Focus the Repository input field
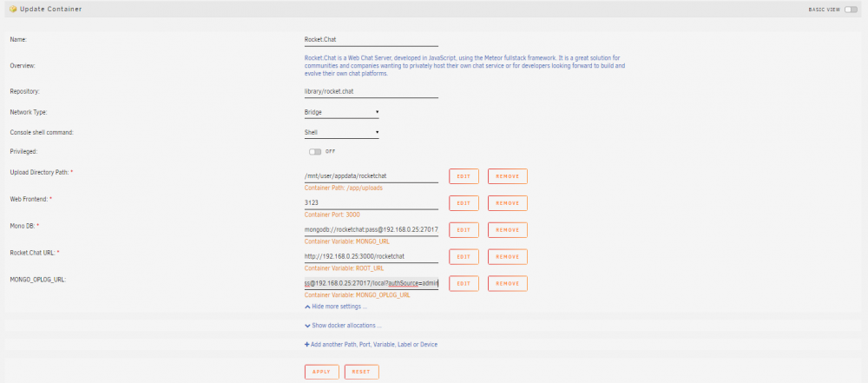Image resolution: width=868 pixels, height=383 pixels. pos(372,91)
